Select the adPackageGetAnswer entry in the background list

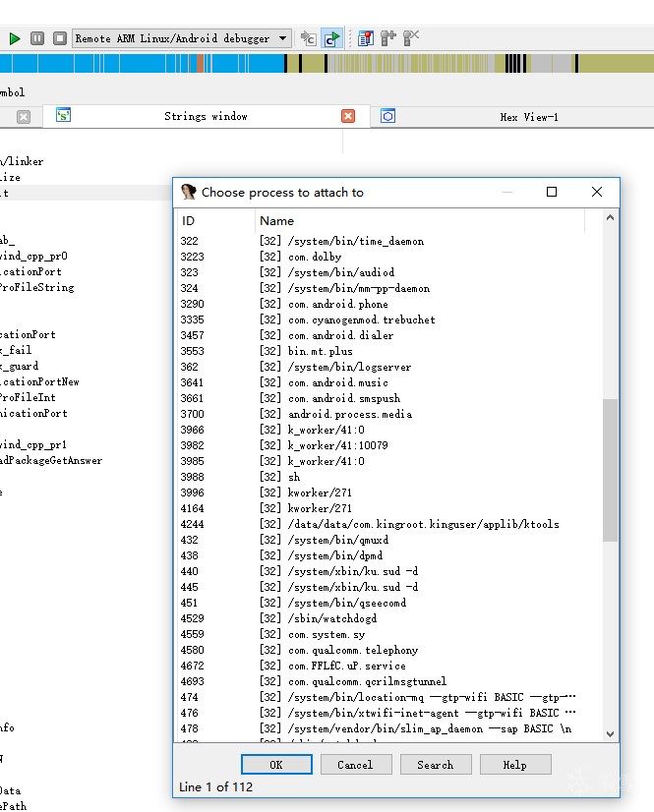[x=51, y=460]
